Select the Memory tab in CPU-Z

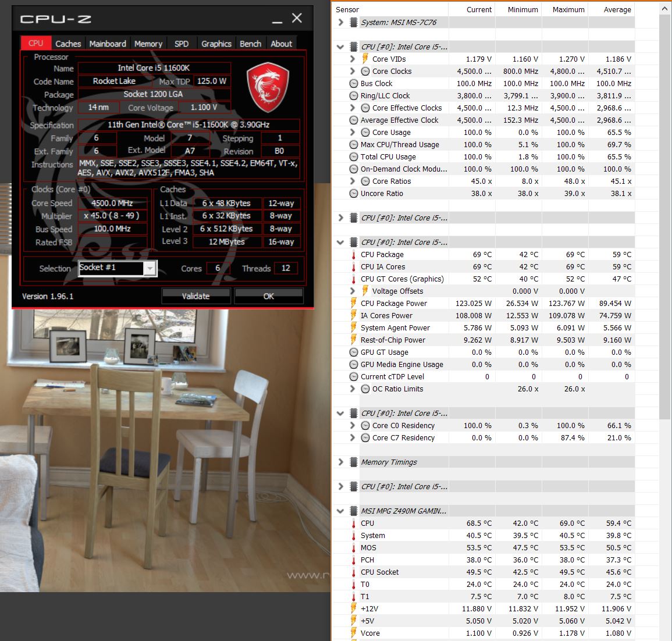coord(148,44)
